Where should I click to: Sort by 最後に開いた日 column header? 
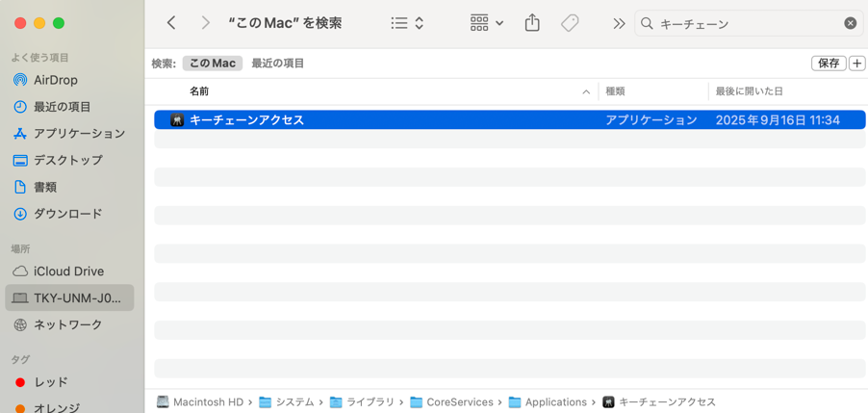pos(749,91)
